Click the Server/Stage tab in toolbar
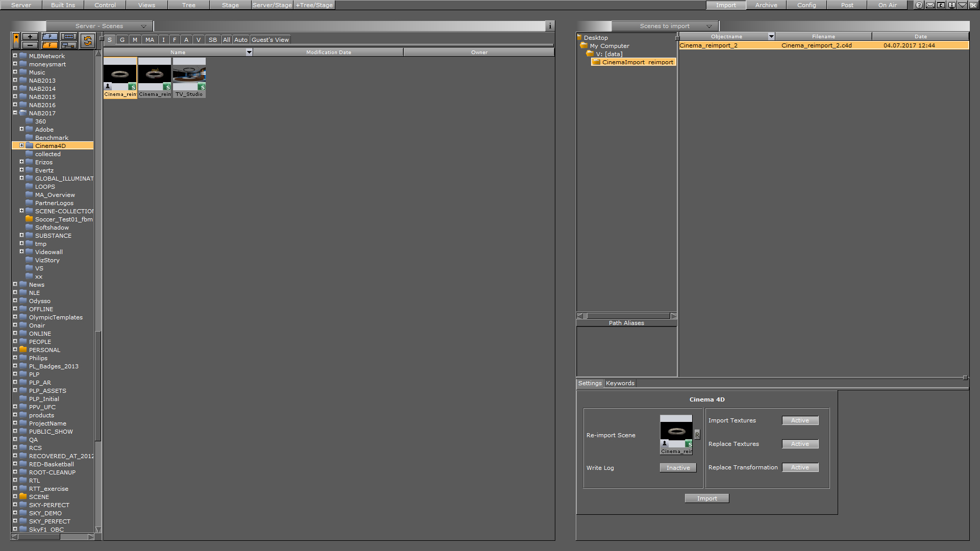The height and width of the screenshot is (551, 980). tap(272, 5)
